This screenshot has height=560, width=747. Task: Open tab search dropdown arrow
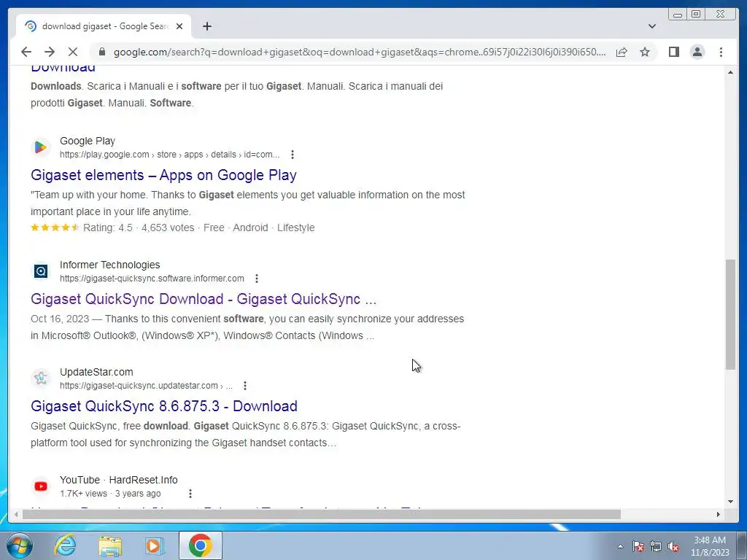click(652, 26)
